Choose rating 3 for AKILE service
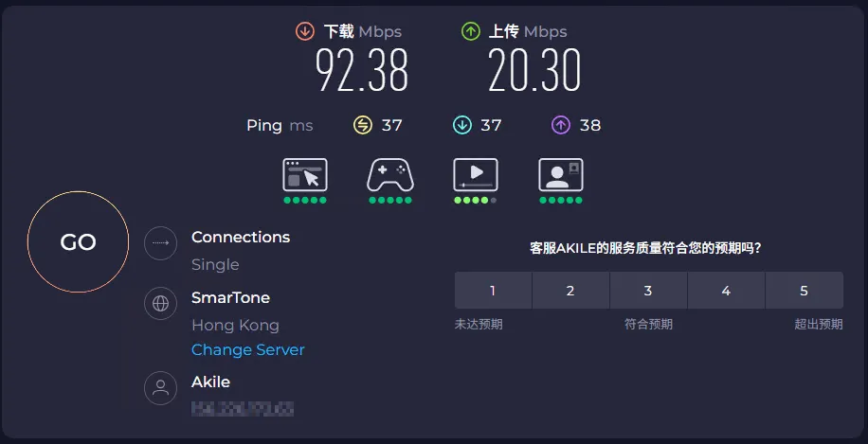This screenshot has width=868, height=444. [648, 291]
